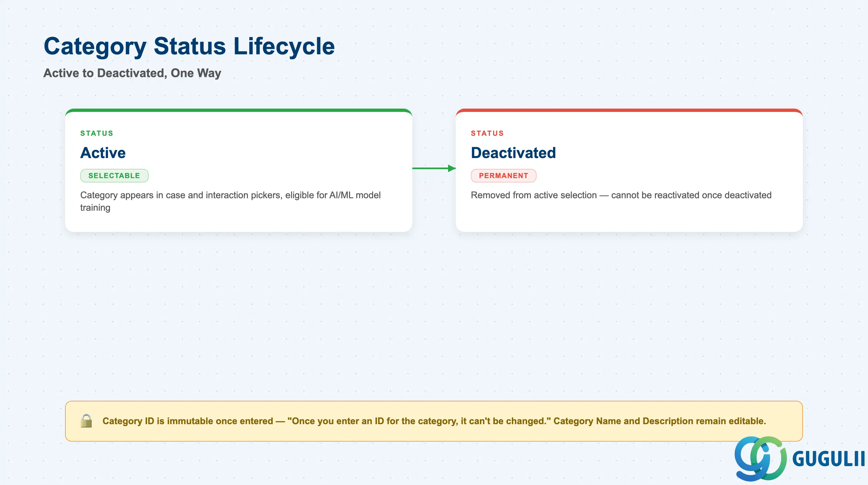Click the red STATUS label on Deactivated card
The width and height of the screenshot is (868, 485).
487,133
